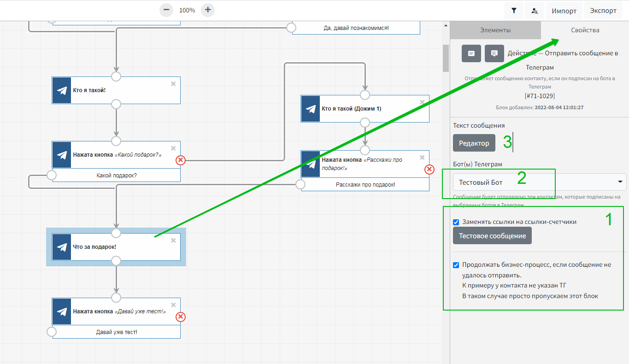
Task: Toggle 'Заменять ссылки на ссылки-счетчики' checkbox
Action: [x=456, y=222]
